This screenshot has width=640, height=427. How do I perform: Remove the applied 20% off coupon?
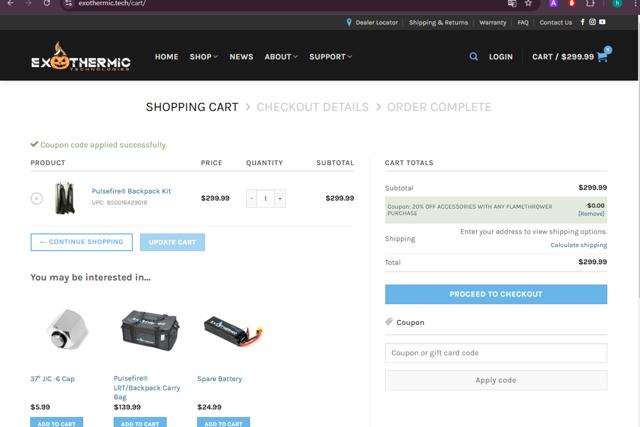[591, 214]
